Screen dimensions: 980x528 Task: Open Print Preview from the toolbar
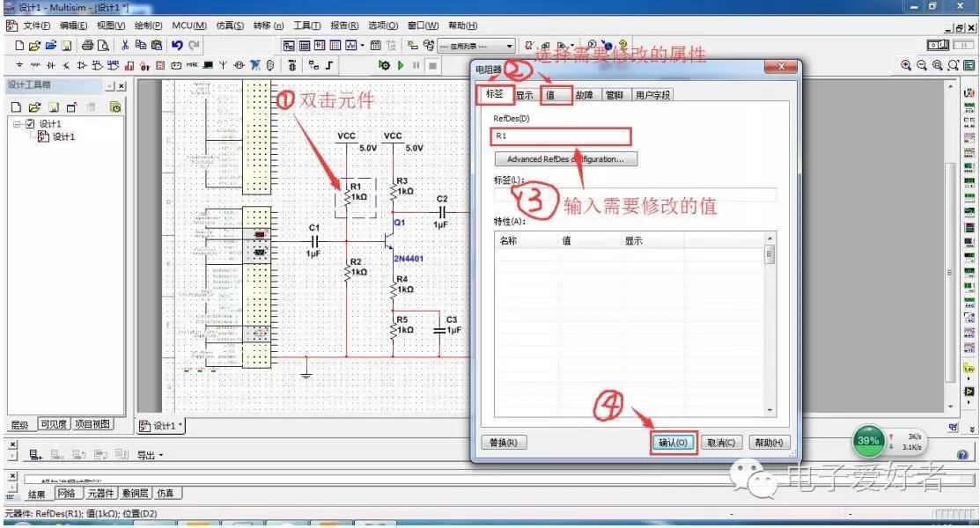click(x=103, y=45)
